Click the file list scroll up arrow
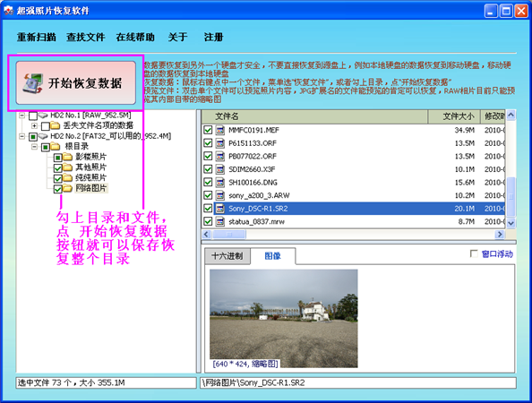532x403 pixels. (511, 115)
